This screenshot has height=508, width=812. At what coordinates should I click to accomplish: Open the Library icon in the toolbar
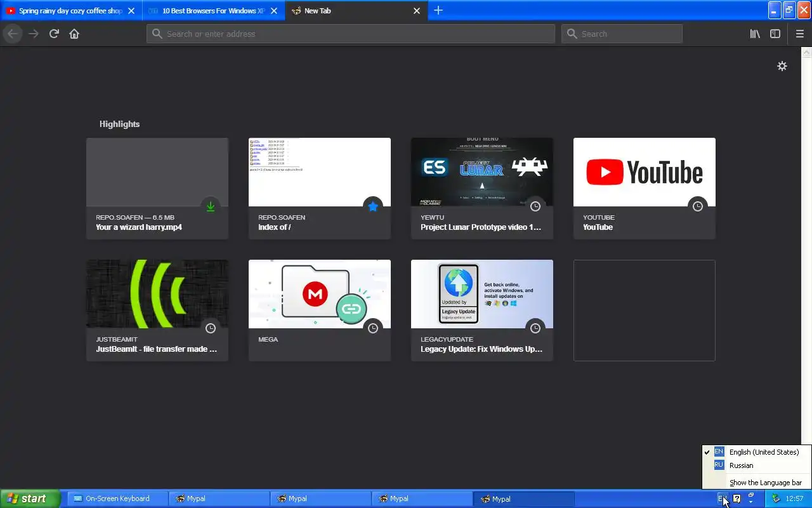[x=755, y=34]
